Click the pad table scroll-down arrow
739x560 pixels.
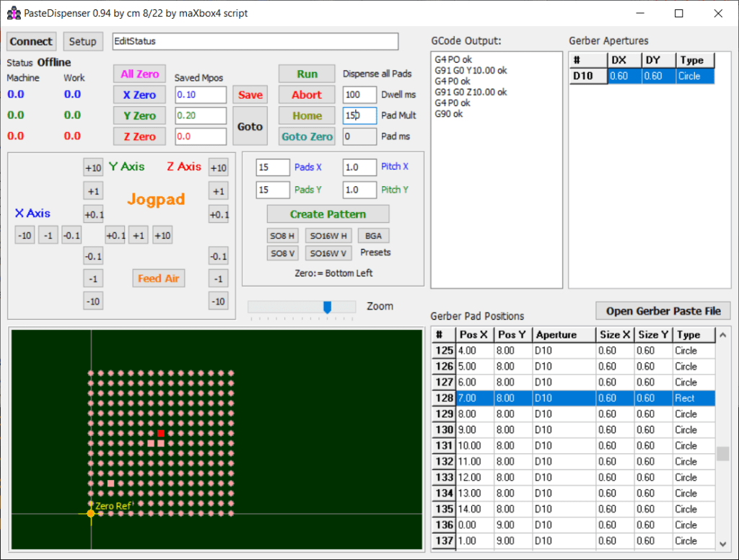click(722, 543)
